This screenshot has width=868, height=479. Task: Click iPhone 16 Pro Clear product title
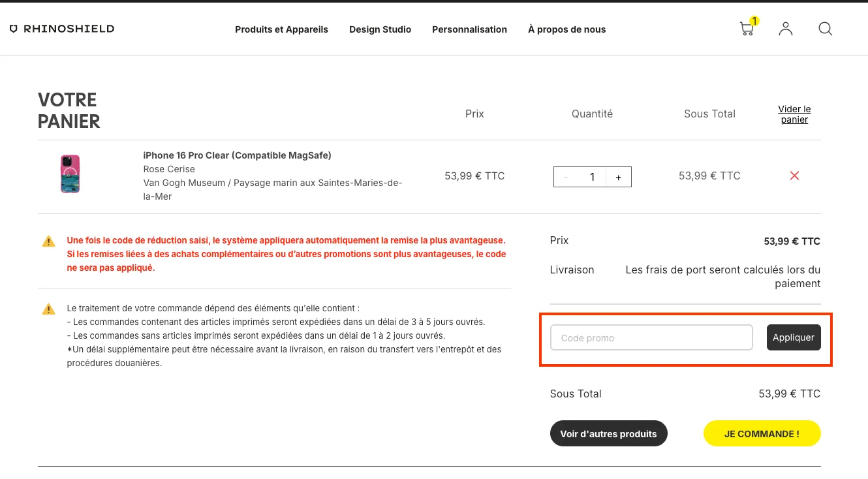(x=237, y=155)
